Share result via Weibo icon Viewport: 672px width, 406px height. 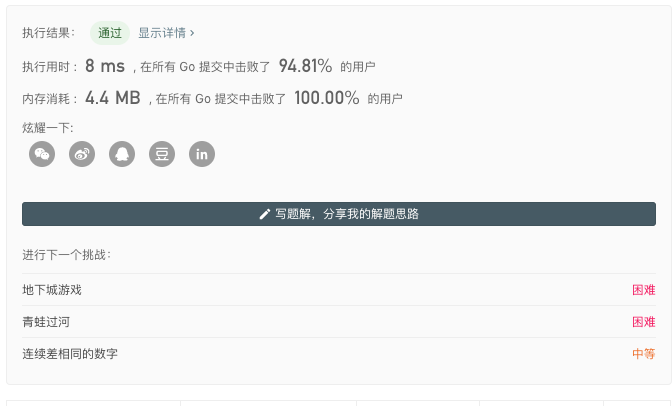[82, 154]
